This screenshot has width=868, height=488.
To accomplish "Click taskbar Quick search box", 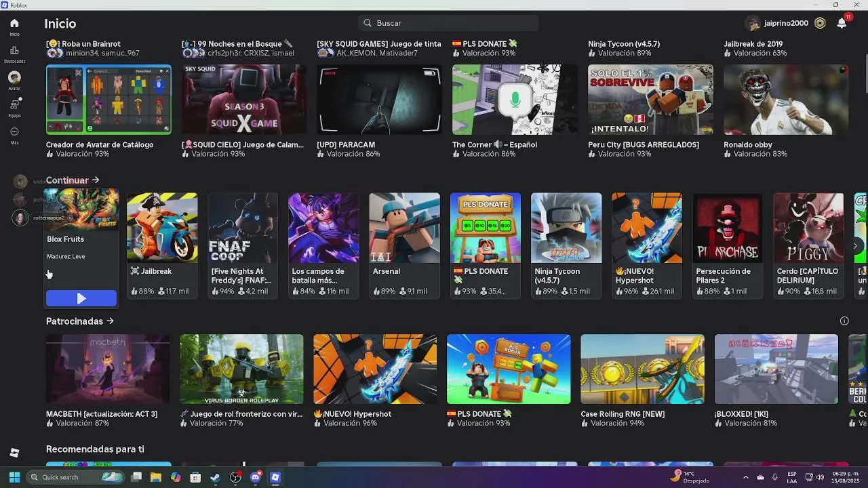I will [x=76, y=477].
